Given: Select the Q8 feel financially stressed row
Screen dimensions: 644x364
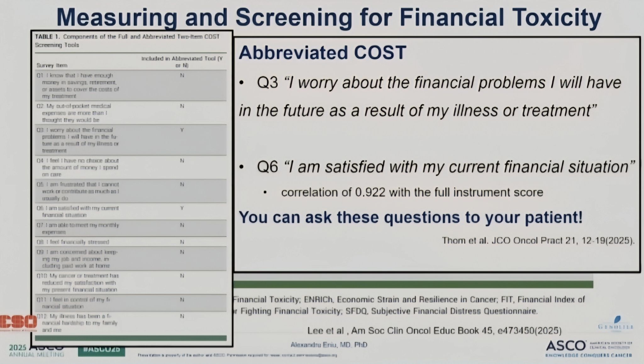Looking at the screenshot, I should tap(130, 242).
